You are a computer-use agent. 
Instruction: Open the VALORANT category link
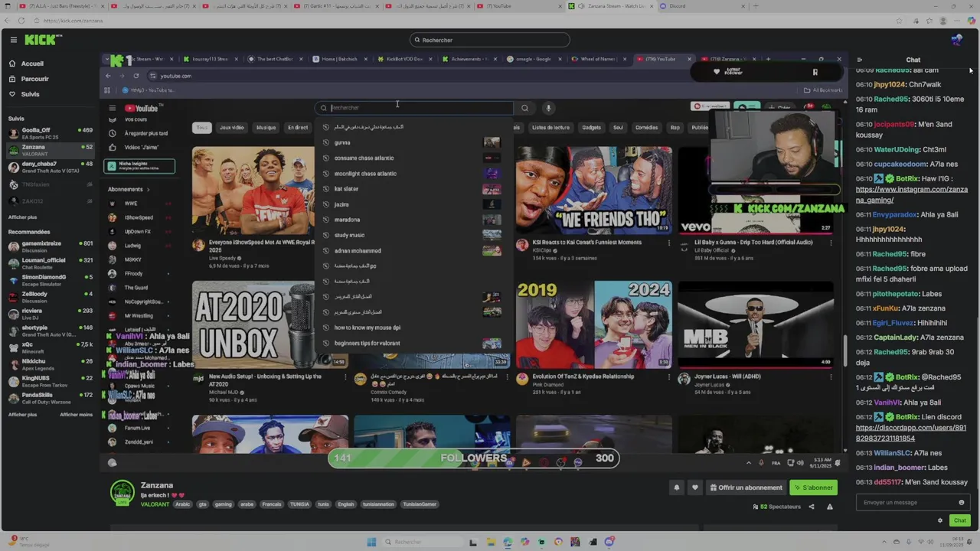[155, 504]
